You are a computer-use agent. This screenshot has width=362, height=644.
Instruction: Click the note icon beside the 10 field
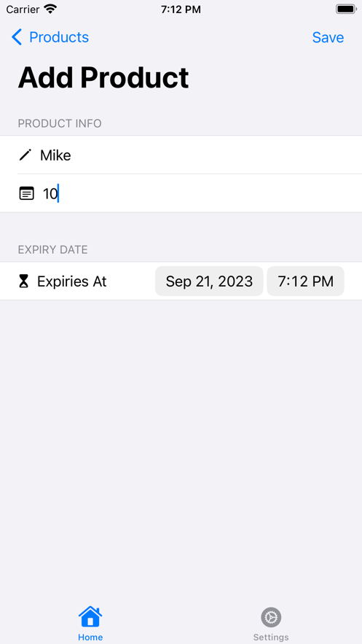(x=27, y=193)
